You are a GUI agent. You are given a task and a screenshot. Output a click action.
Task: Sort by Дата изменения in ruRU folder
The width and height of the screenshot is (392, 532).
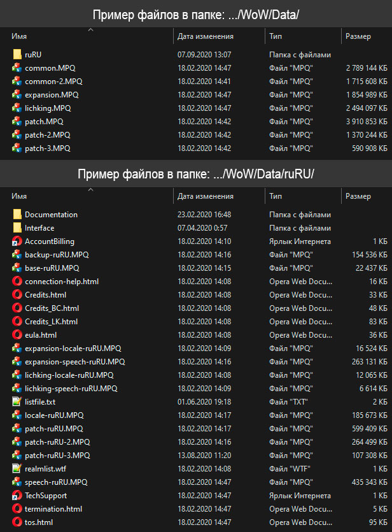point(206,196)
